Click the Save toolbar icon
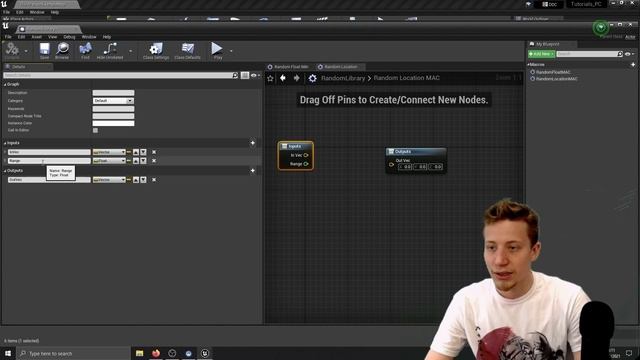Screen dimensions: 640x360 pos(44,51)
